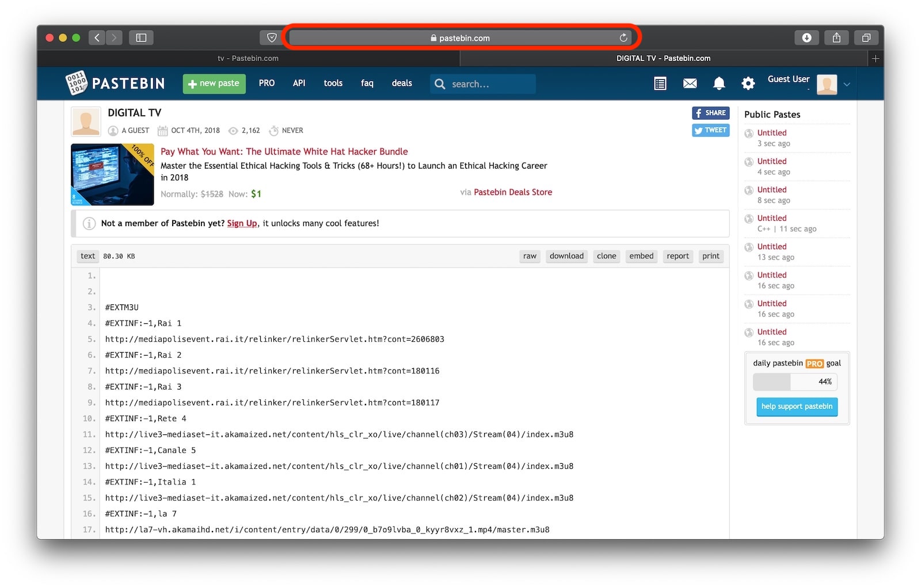Go back with Safari's back arrow
The height and width of the screenshot is (588, 921).
click(x=97, y=38)
